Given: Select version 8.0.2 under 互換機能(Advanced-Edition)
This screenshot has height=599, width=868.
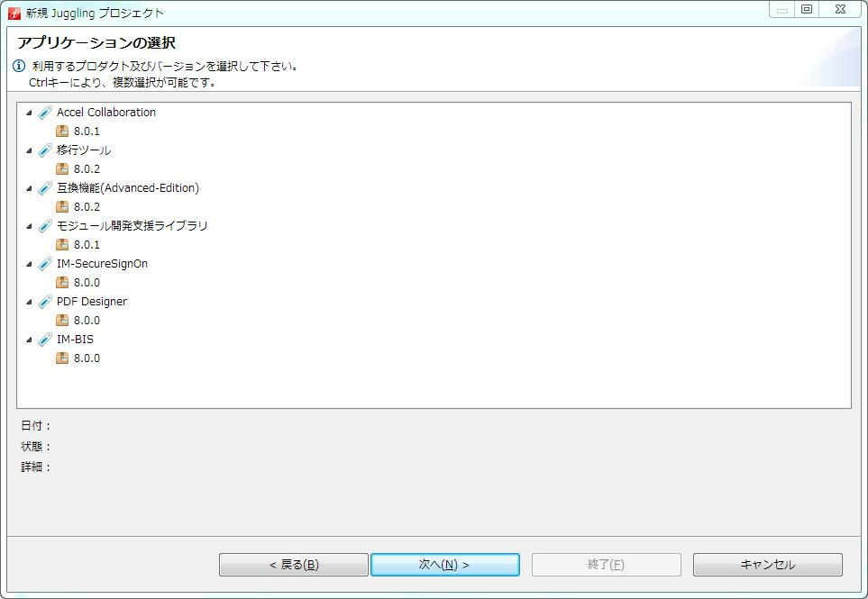Looking at the screenshot, I should tap(87, 207).
